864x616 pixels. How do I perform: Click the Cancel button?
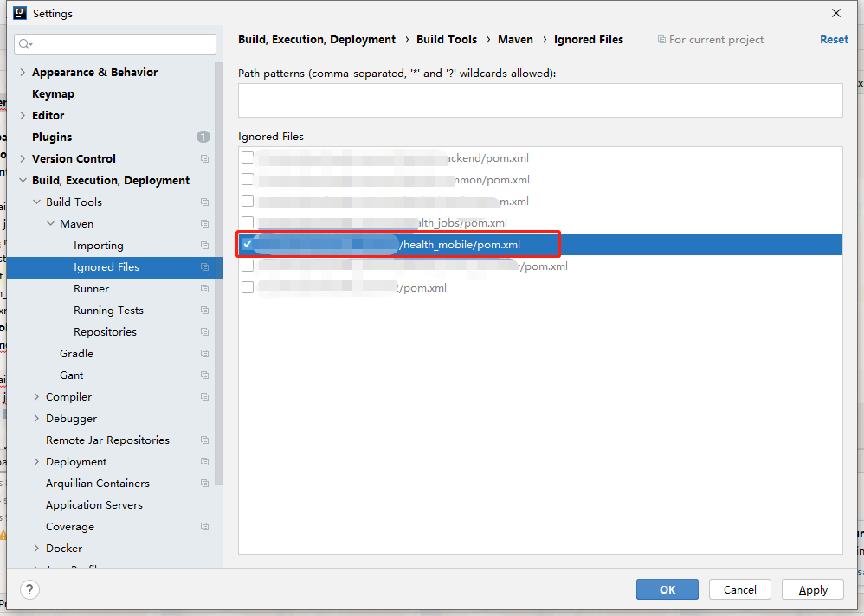pos(740,589)
